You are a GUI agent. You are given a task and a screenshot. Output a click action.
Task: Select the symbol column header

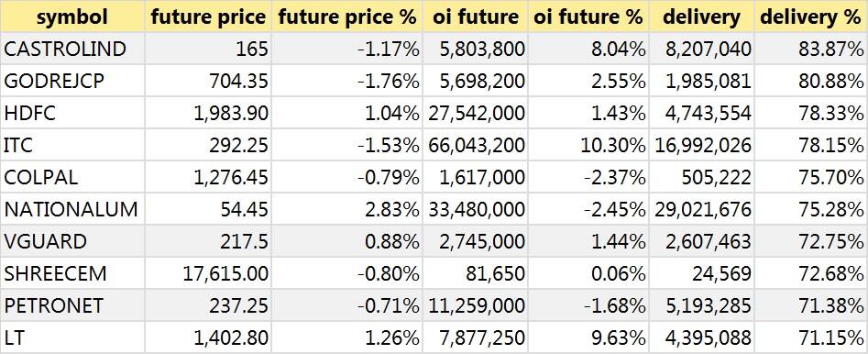coord(72,17)
